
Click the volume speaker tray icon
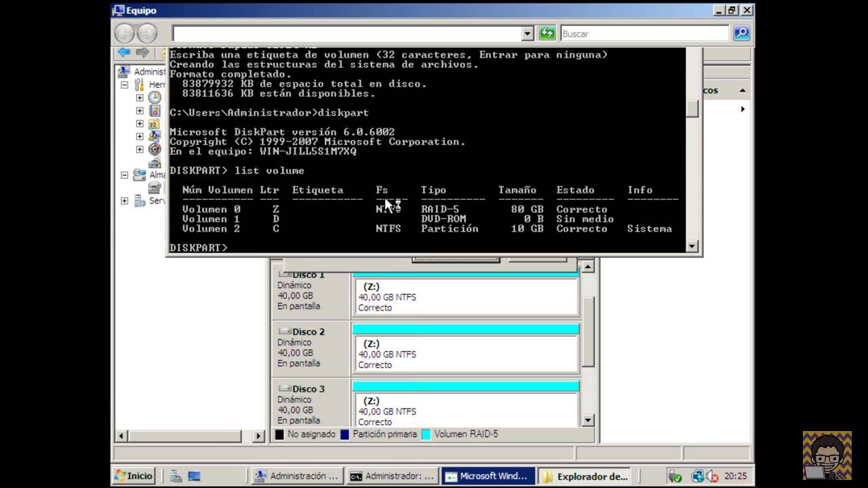click(713, 476)
